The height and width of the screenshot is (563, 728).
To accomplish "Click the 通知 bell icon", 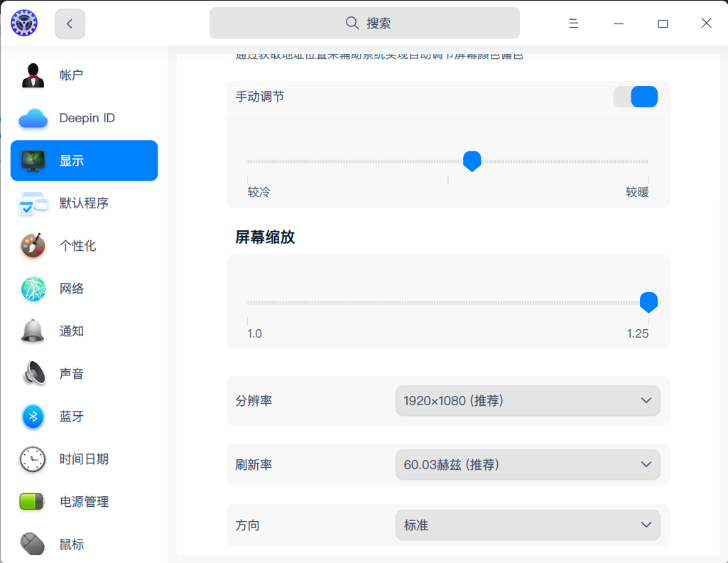I will (x=33, y=331).
